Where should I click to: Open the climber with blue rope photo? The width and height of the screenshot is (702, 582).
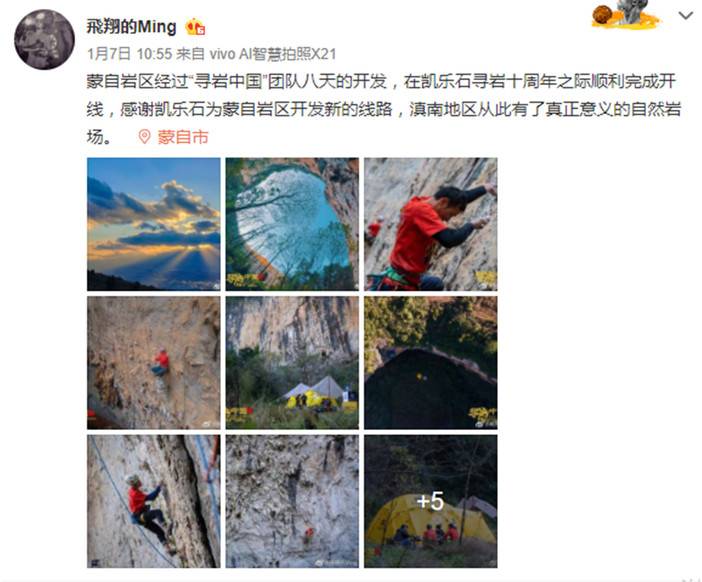[x=154, y=501]
